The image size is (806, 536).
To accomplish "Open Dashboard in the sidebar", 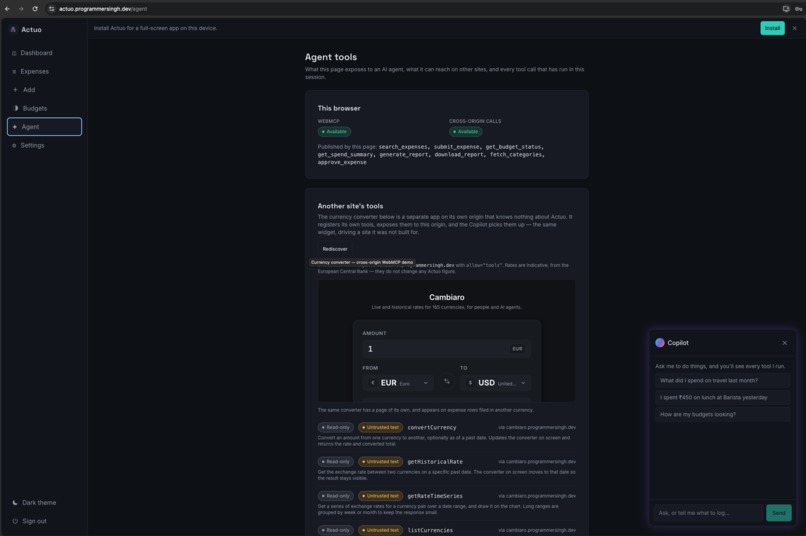I will (44, 53).
